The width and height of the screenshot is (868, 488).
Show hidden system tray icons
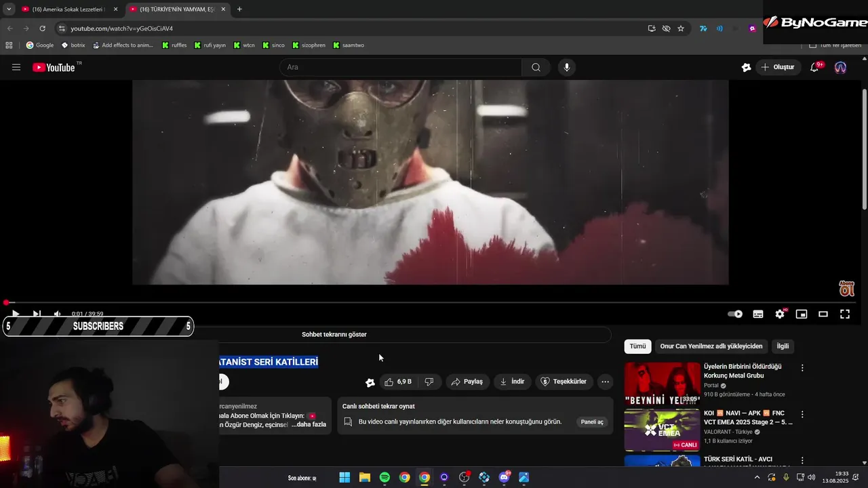757,477
